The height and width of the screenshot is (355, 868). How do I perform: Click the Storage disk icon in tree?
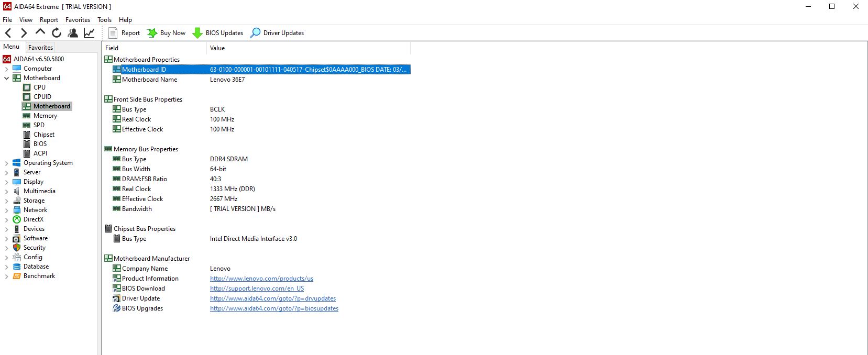pos(17,201)
